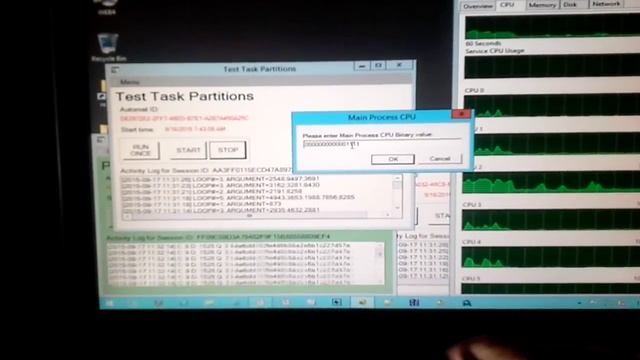Select log row LOOP#=5 ARGUMENT=4943,3853,1988
Viewport: 640px width, 360px height.
point(238,198)
